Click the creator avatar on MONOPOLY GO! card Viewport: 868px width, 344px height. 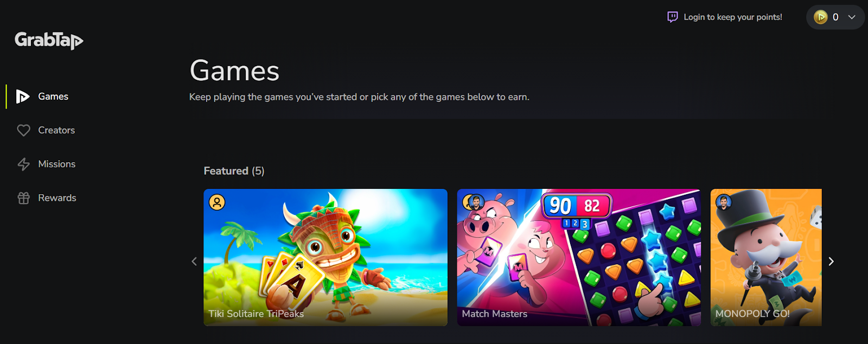724,202
